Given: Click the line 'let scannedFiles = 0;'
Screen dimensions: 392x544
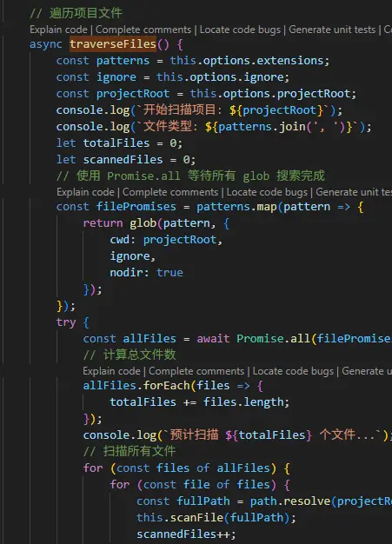Looking at the screenshot, I should click(x=126, y=160).
